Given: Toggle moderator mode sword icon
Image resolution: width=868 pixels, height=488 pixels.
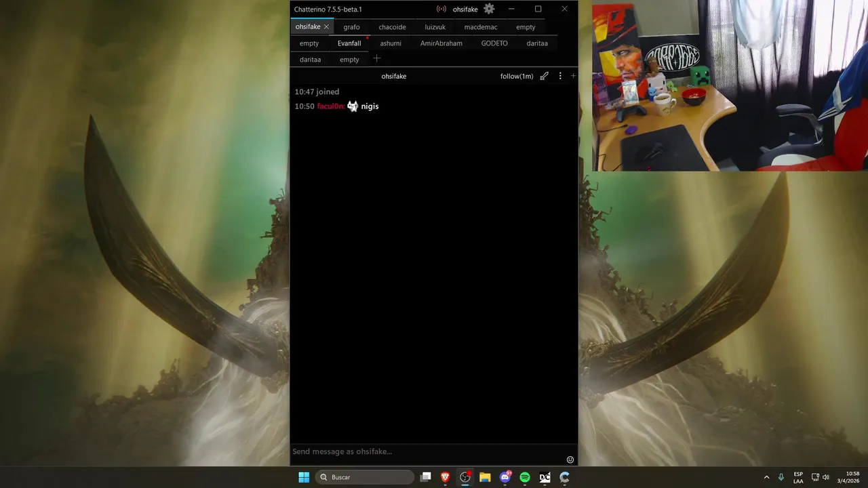Looking at the screenshot, I should (x=544, y=76).
